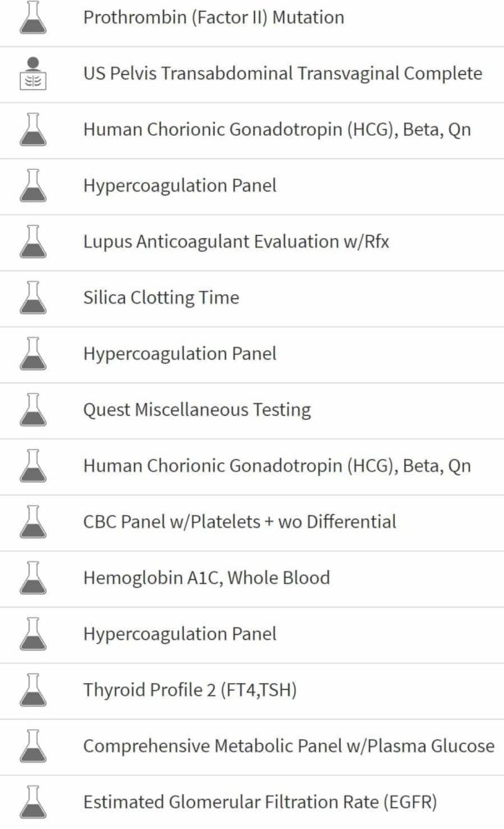
Task: Click flask icon beside Thyroid Profile 2
Action: coord(32,690)
